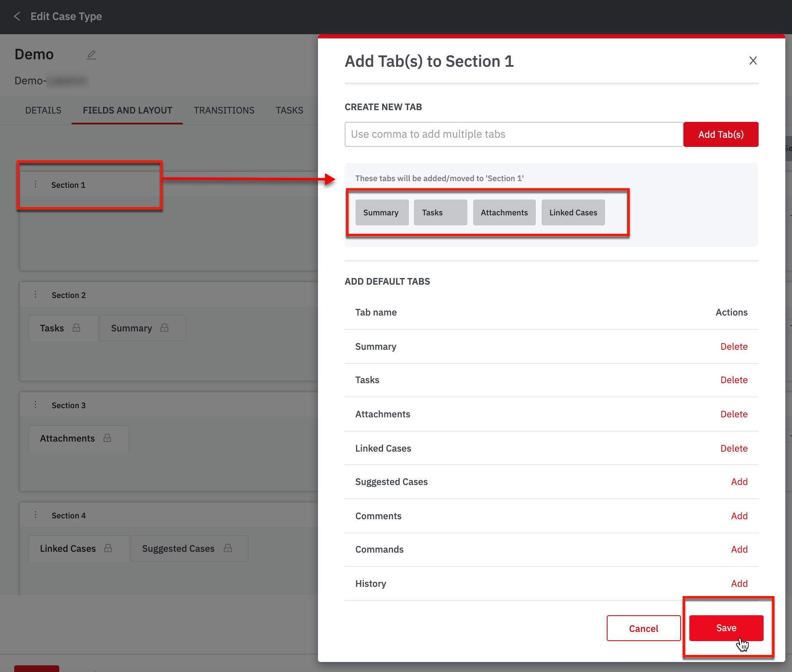
Task: Click Summary tab in Section 2
Action: click(x=142, y=328)
